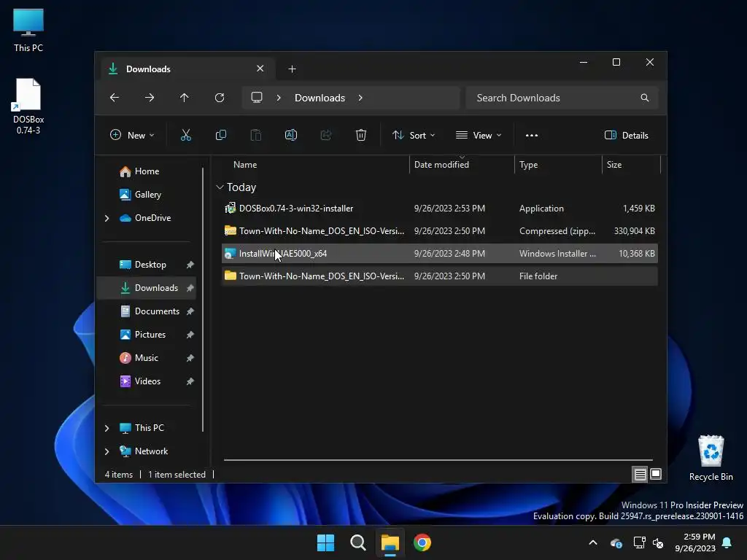Click File Explorer taskbar icon
Image resolution: width=747 pixels, height=560 pixels.
click(x=390, y=542)
